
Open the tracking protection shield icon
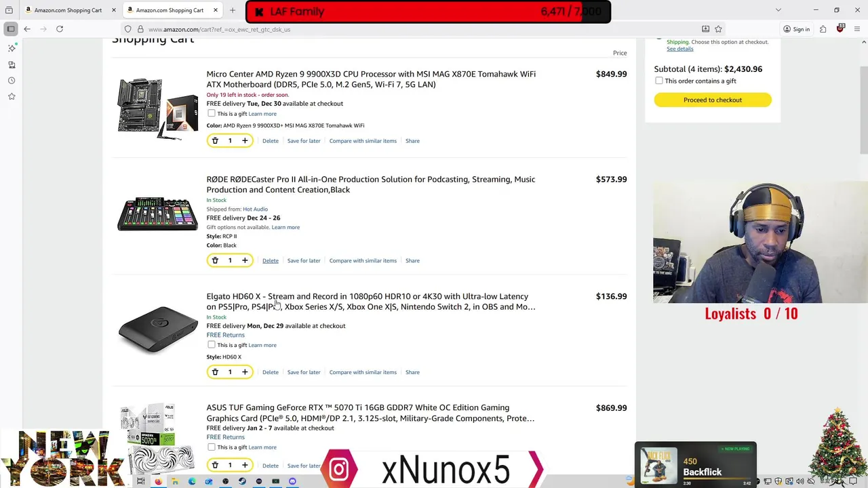(128, 29)
